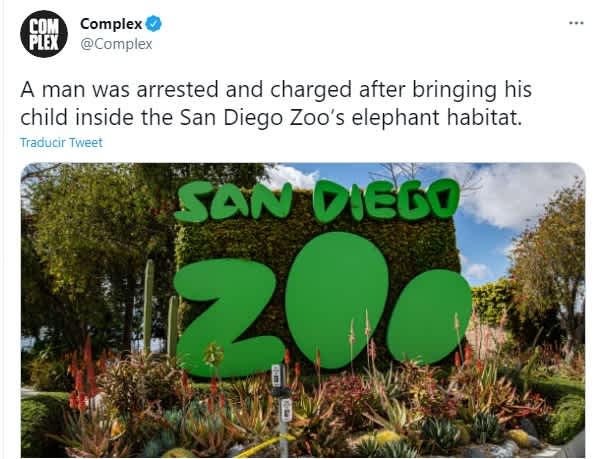Click the tree on the photo's right side

549,269
